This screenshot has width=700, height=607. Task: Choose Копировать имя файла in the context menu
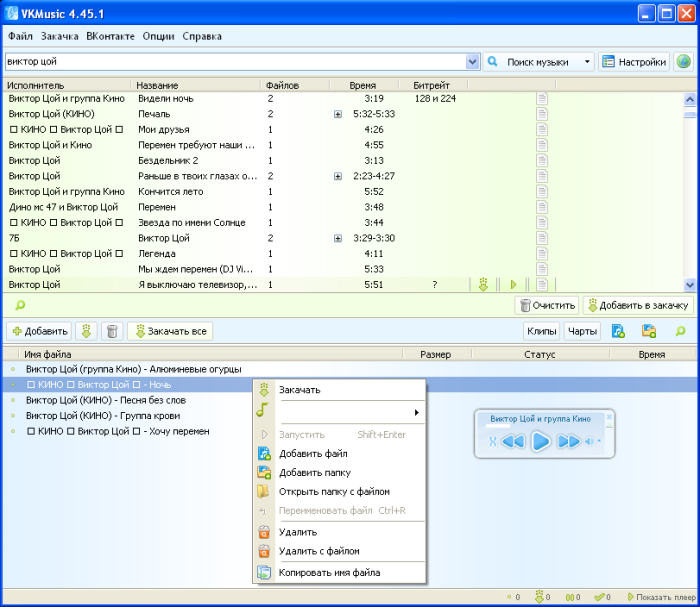tap(339, 573)
